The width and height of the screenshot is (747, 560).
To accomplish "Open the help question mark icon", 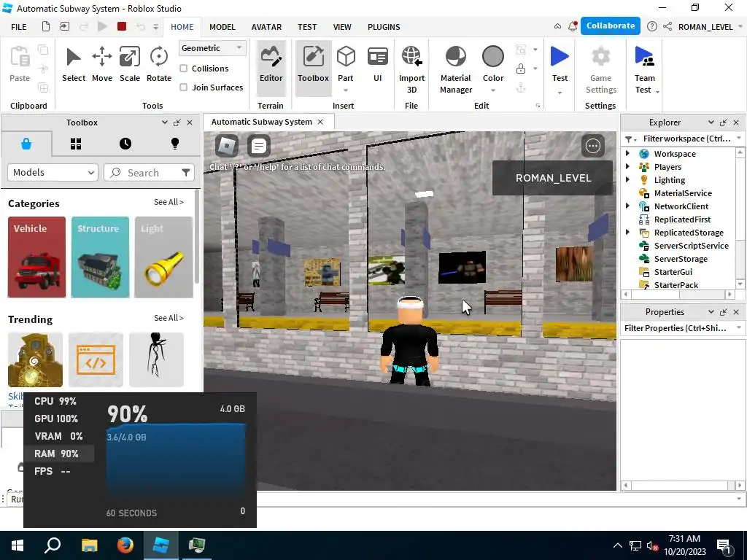I will coord(652,27).
